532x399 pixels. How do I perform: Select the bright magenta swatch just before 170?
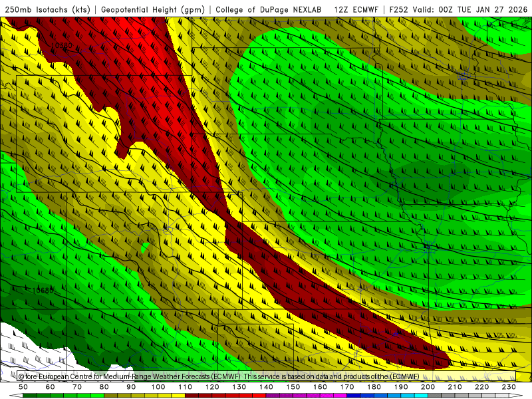tap(340, 396)
